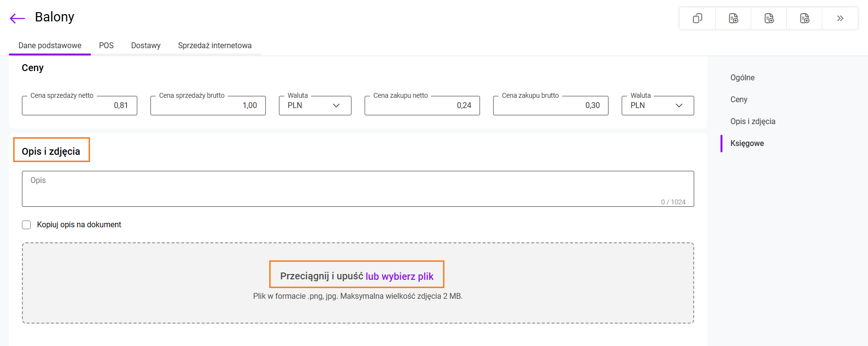Focus the Cena sprzedaży netto field
Viewport: 868px width, 346px height.
click(79, 106)
